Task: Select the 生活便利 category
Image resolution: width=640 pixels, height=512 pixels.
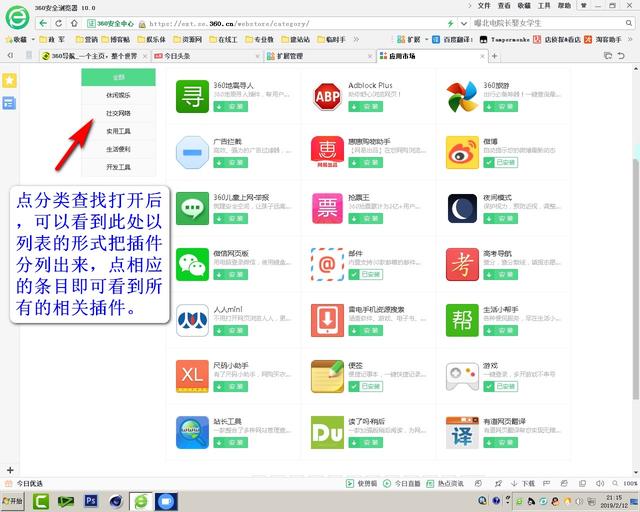Action: 118,149
